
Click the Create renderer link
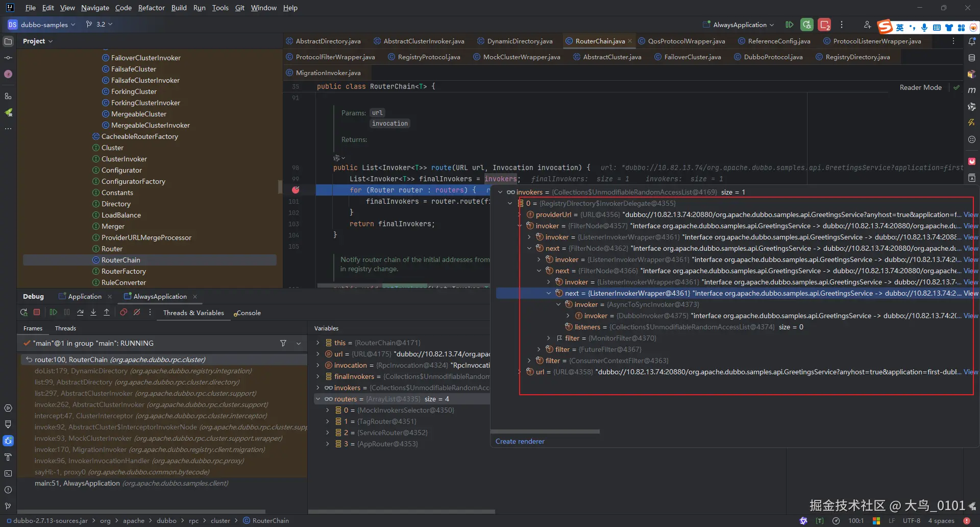520,441
